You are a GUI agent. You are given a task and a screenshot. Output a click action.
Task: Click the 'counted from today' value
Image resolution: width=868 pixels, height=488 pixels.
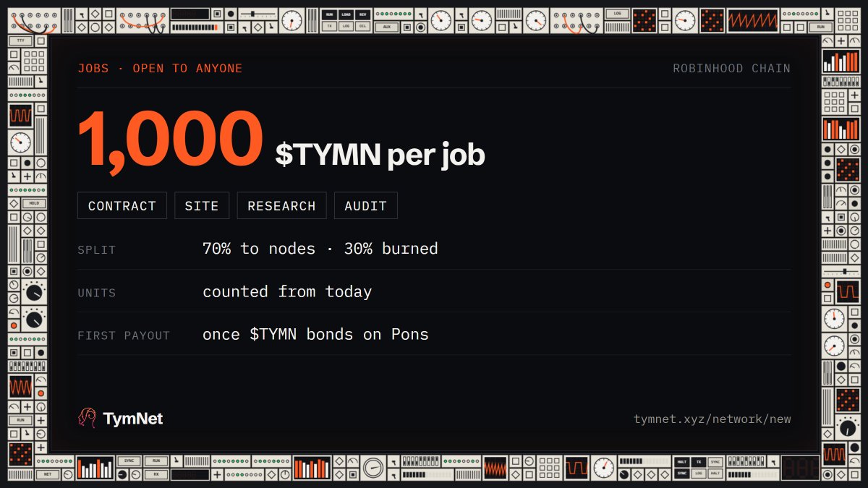coord(287,291)
